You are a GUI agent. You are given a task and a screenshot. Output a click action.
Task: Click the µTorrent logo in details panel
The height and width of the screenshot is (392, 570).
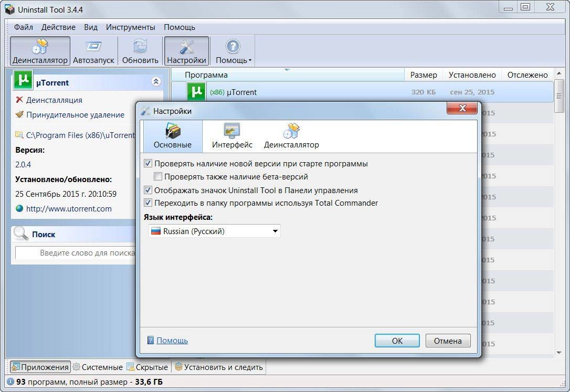pos(23,80)
